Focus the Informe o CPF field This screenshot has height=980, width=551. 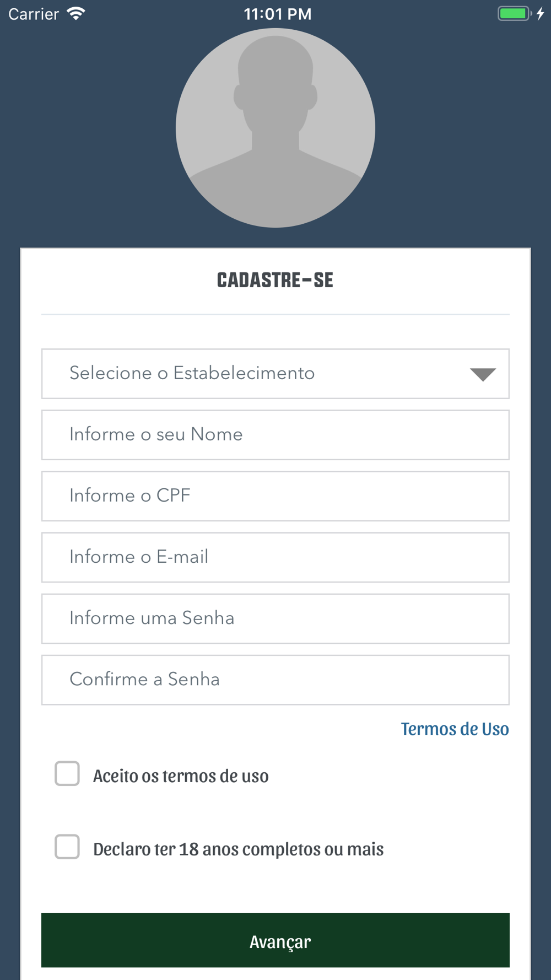pos(275,496)
